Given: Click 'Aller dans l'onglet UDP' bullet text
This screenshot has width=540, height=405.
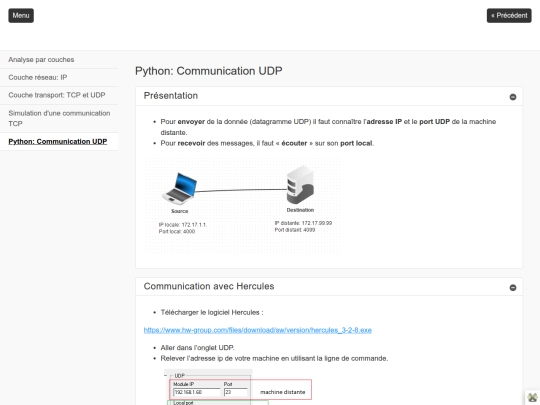Looking at the screenshot, I should pyautogui.click(x=197, y=347).
